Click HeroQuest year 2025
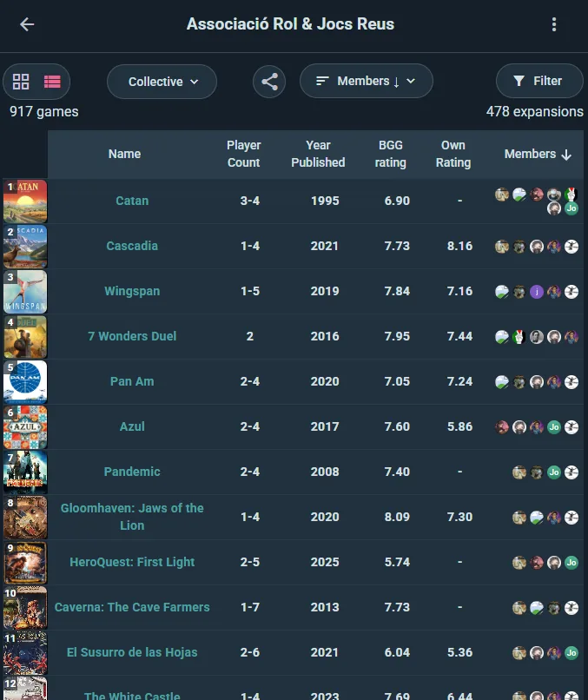This screenshot has height=700, width=588. [x=325, y=562]
